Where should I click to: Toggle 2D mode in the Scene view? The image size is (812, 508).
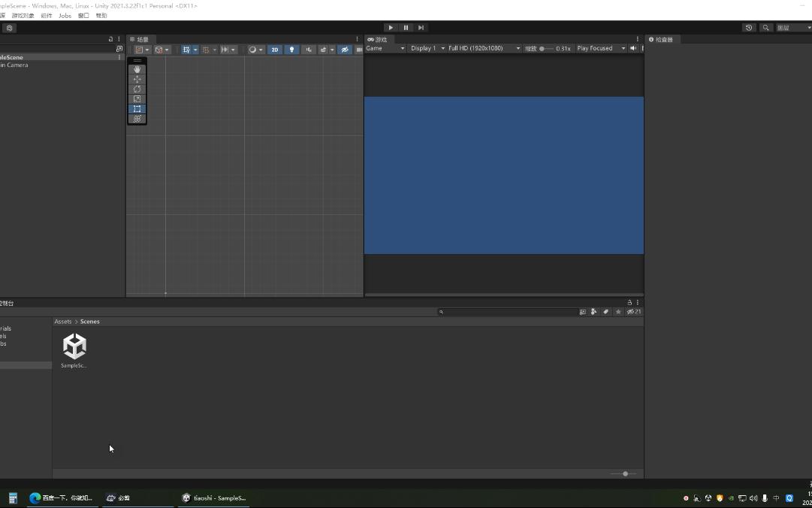tap(274, 49)
